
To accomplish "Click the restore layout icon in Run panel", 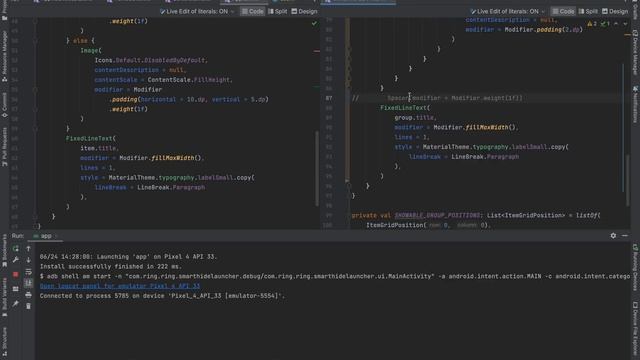I will (16, 289).
